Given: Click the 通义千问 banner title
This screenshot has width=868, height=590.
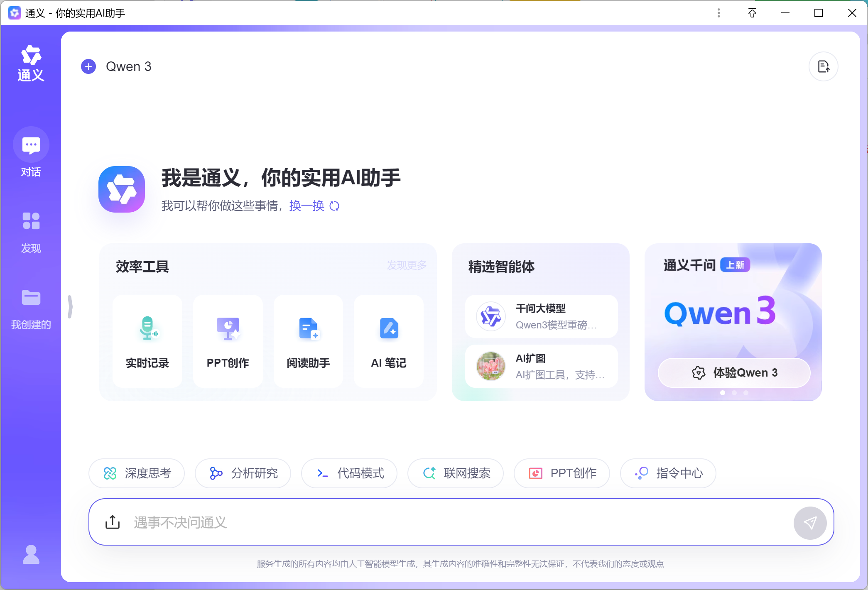Looking at the screenshot, I should tap(689, 265).
